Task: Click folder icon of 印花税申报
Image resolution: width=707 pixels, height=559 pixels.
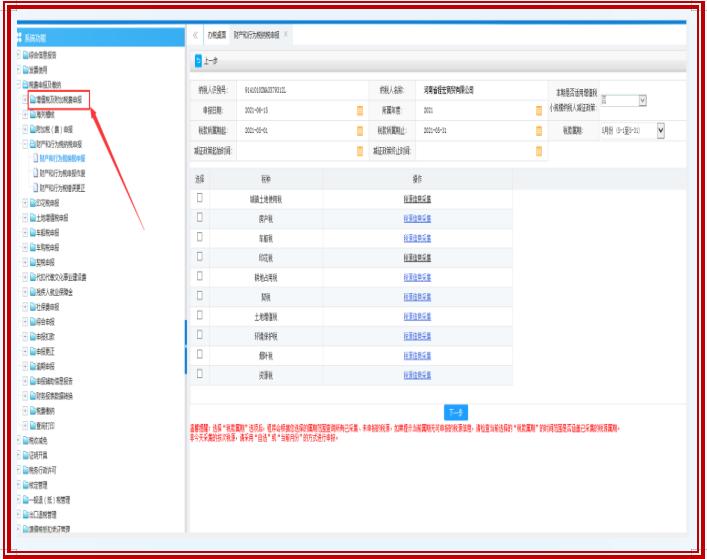Action: [x=32, y=203]
